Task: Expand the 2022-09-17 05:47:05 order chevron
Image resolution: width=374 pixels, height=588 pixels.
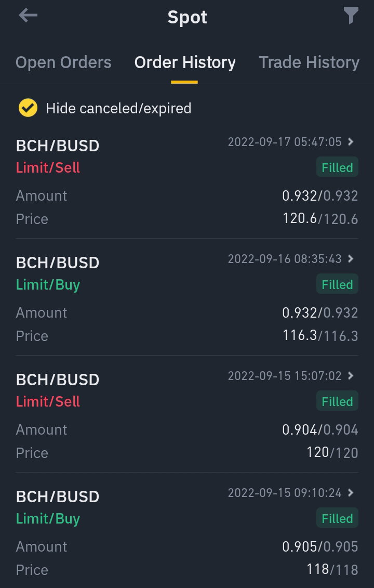Action: [351, 142]
